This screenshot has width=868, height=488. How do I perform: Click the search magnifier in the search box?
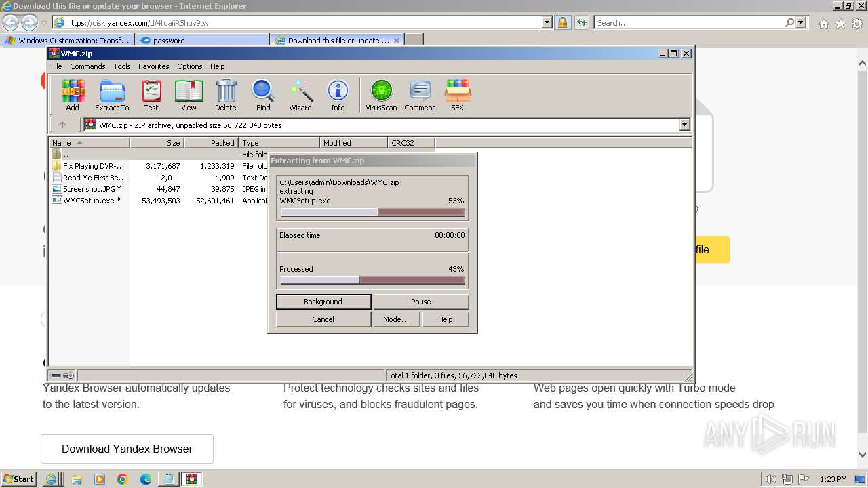(x=789, y=22)
